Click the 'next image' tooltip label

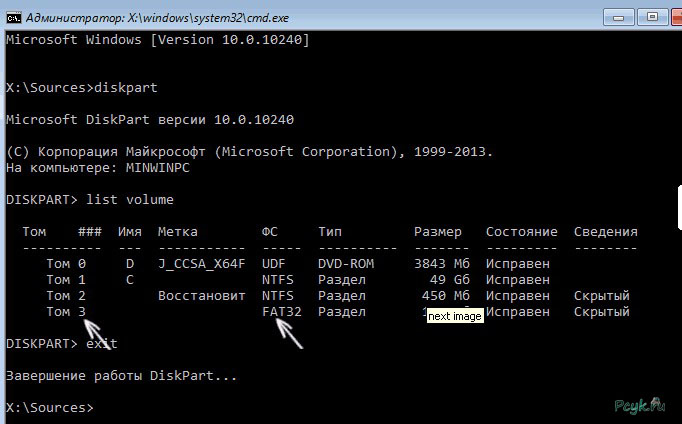(x=455, y=316)
